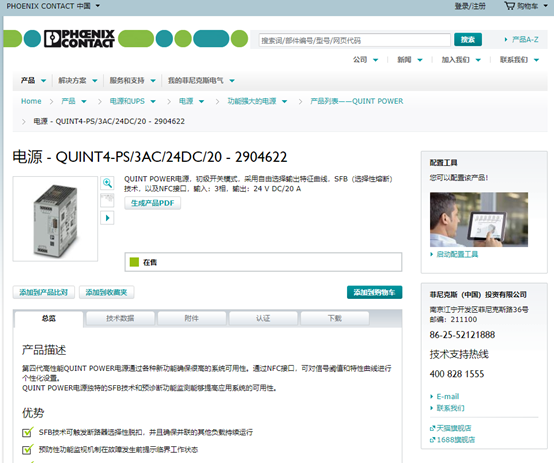Screen dimensions: 554x463
Task: Click the 优势 section heading
Action: (x=33, y=412)
